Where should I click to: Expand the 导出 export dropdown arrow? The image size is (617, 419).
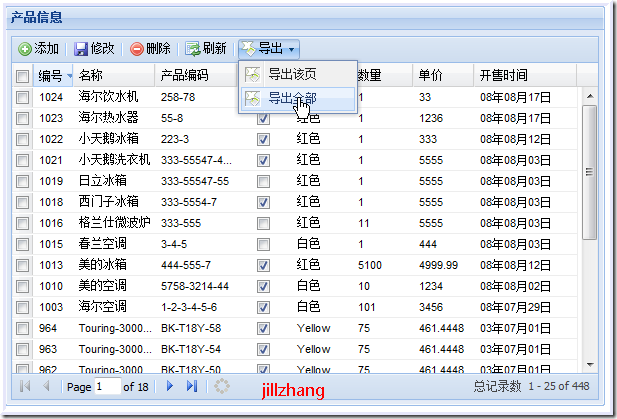(291, 49)
